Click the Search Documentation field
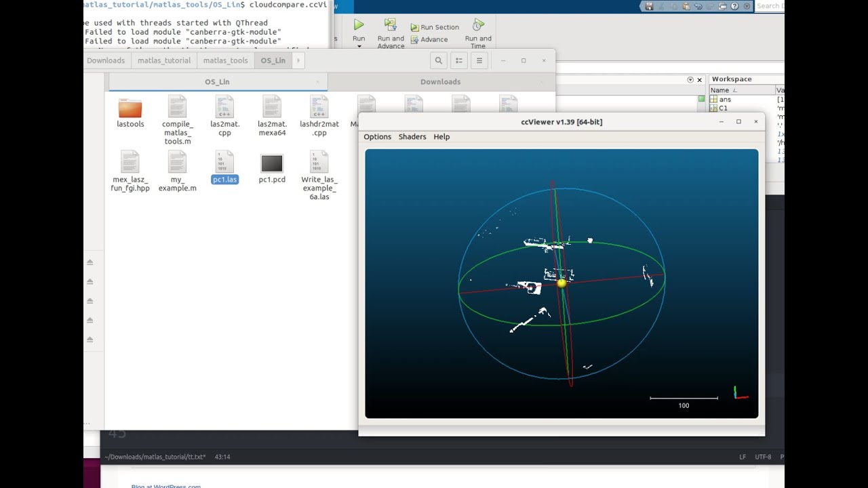 tap(770, 6)
